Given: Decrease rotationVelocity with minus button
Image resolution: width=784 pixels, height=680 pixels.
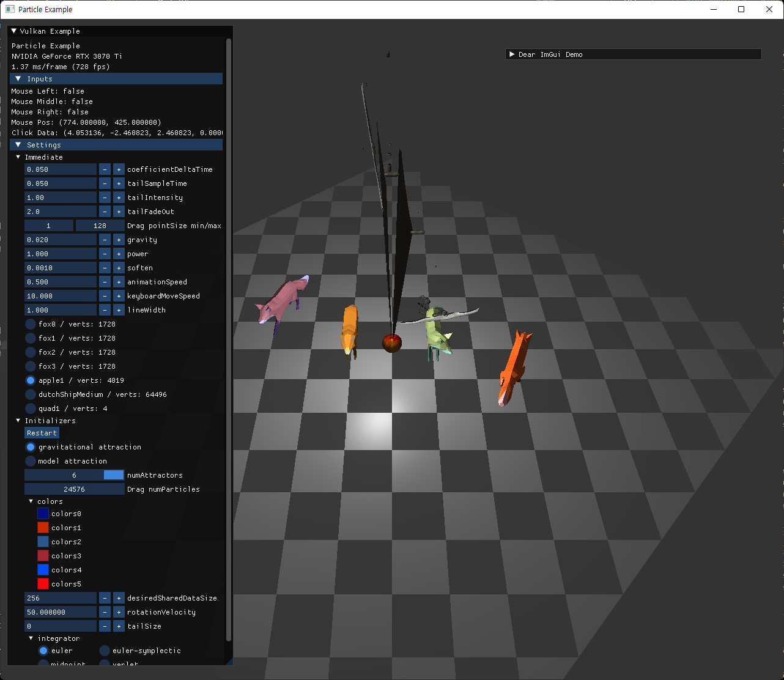Looking at the screenshot, I should click(105, 612).
